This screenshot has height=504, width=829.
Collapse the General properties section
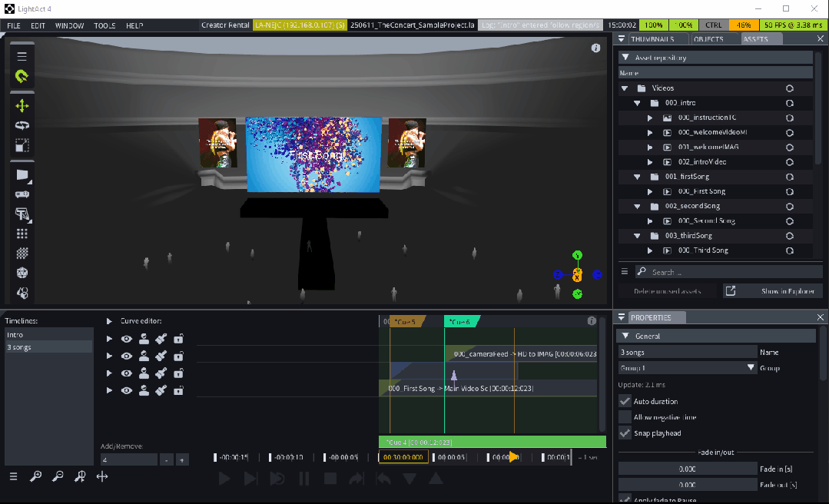point(625,336)
